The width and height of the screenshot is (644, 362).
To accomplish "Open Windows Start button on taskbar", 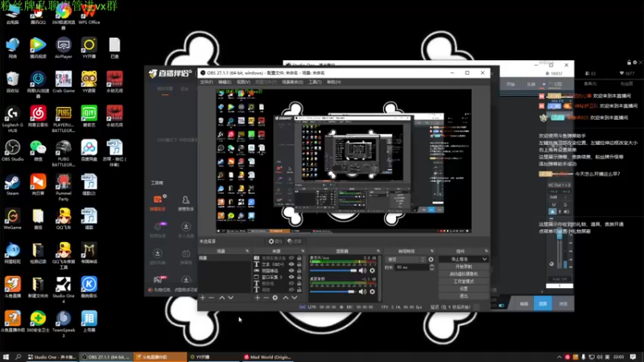I will click(x=6, y=357).
